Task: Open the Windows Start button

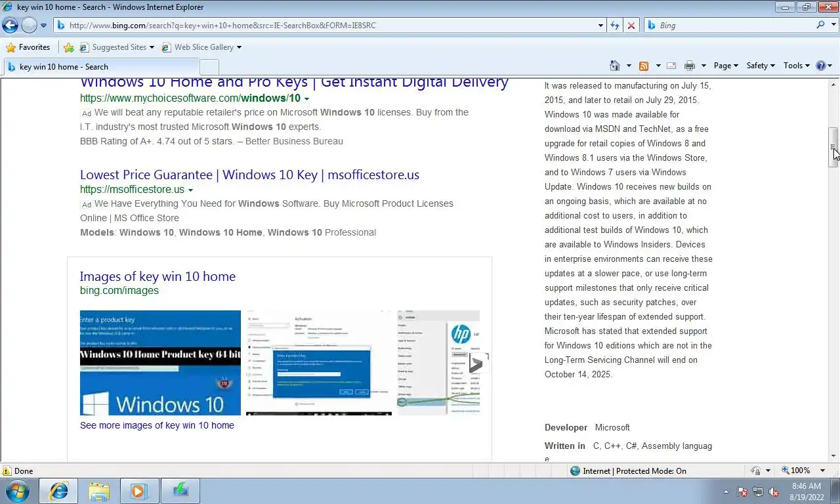Action: (17, 491)
